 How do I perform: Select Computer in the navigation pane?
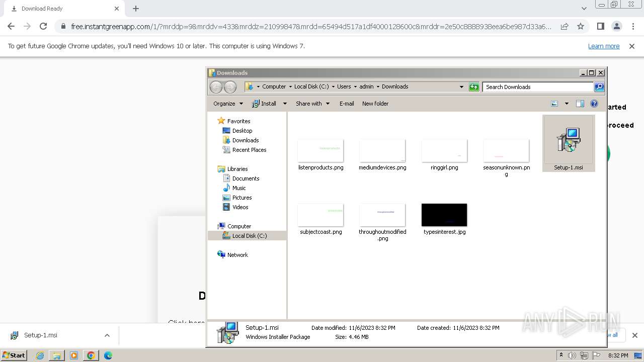coord(239,226)
